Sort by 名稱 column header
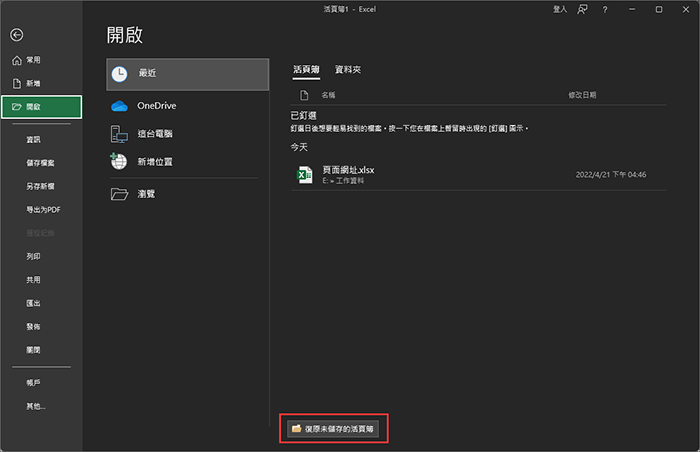Viewport: 700px width, 452px height. click(x=328, y=95)
